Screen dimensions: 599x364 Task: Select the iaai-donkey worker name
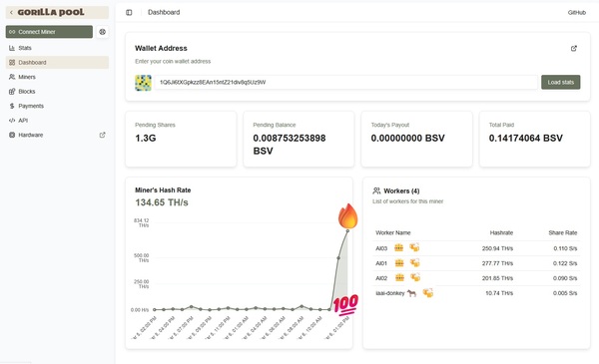[x=390, y=293]
